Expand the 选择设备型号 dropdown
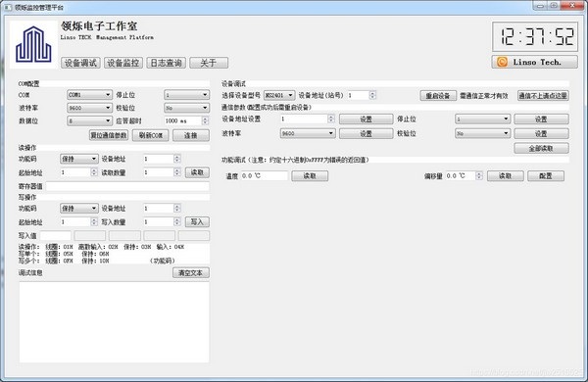 (279, 95)
